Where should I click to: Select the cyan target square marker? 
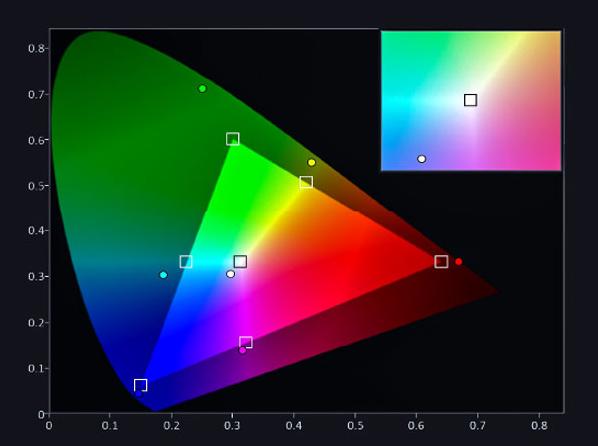pos(186,262)
